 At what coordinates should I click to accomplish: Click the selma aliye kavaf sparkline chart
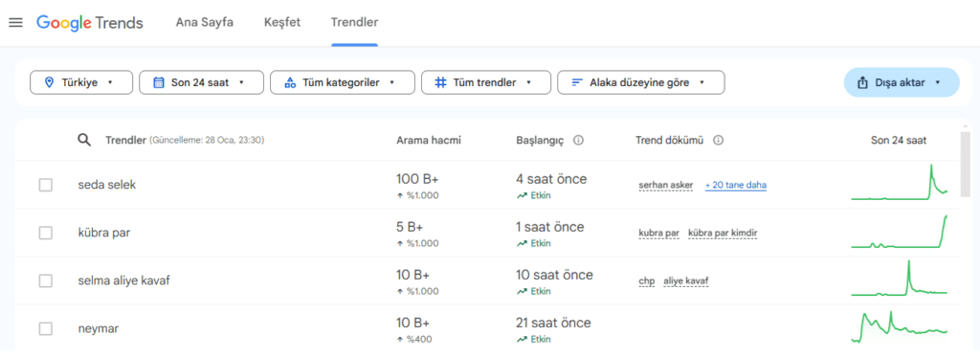point(900,278)
